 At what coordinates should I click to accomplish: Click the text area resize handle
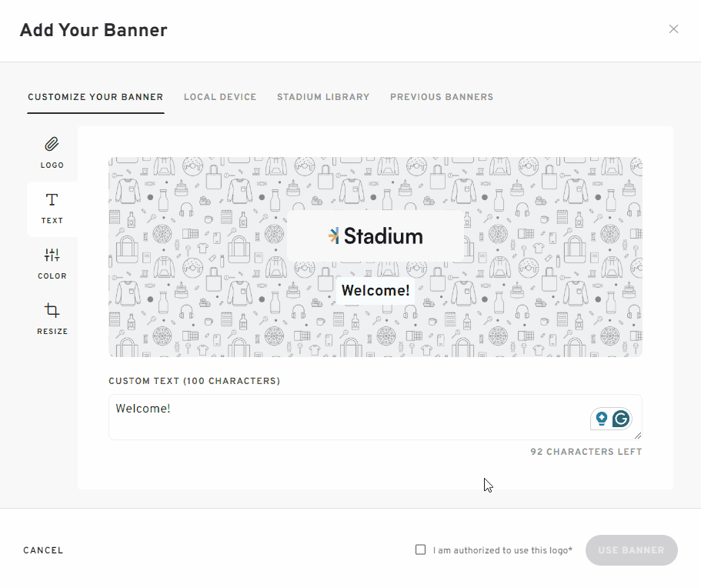tap(638, 436)
